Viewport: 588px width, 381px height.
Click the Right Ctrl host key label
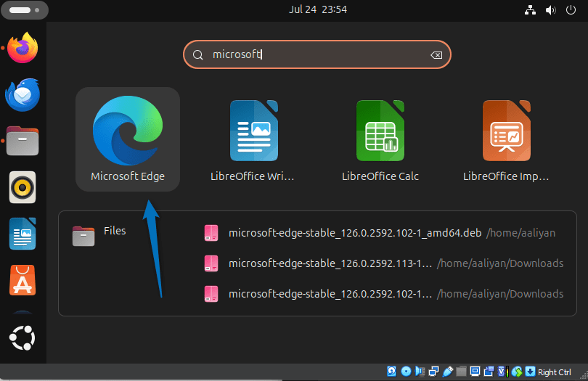(x=555, y=372)
